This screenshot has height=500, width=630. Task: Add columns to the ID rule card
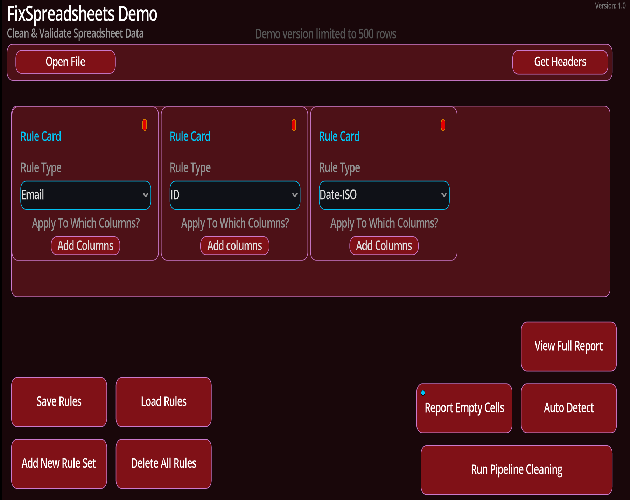click(x=235, y=246)
